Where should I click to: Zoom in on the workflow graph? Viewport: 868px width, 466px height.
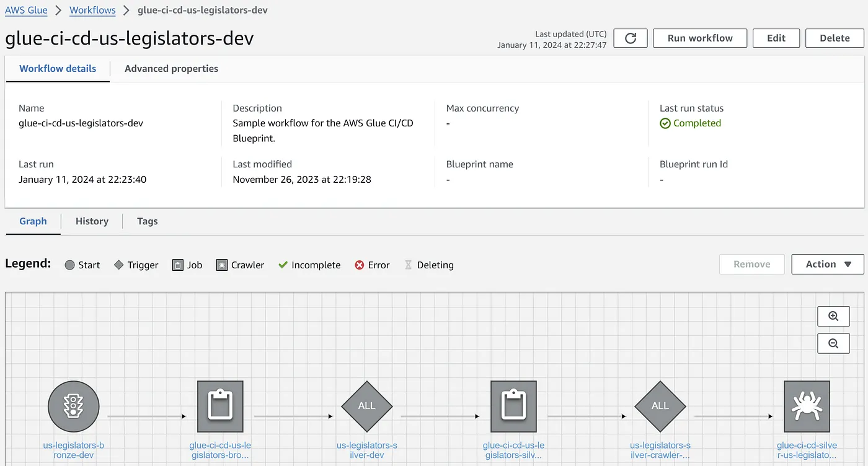coord(833,316)
